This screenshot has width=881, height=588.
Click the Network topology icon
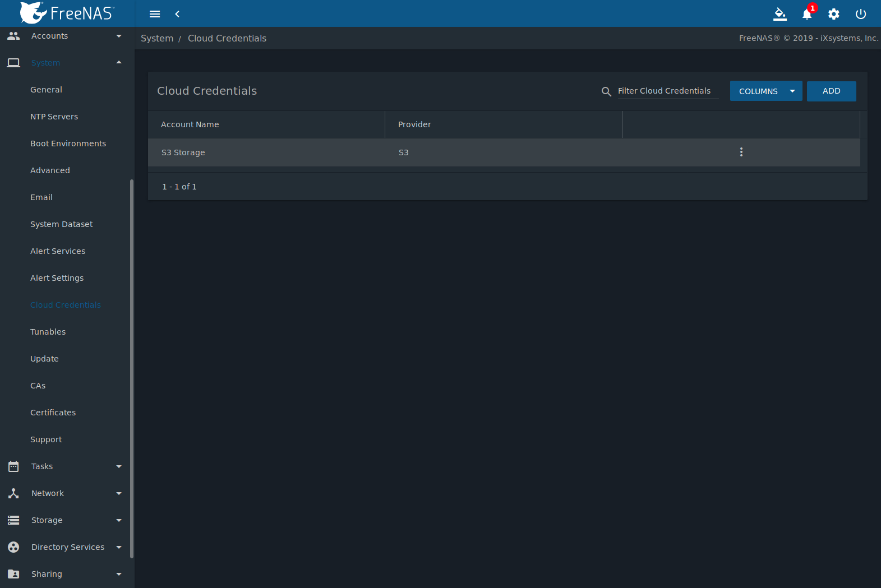click(x=13, y=493)
